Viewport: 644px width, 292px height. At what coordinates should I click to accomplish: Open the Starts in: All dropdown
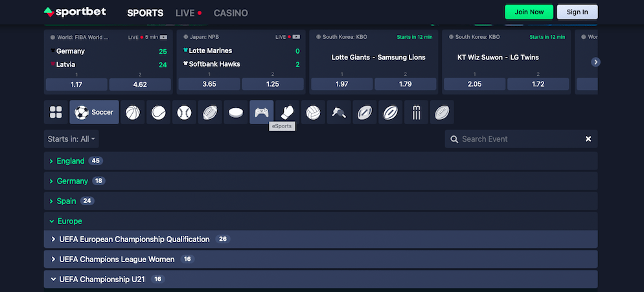click(x=71, y=139)
